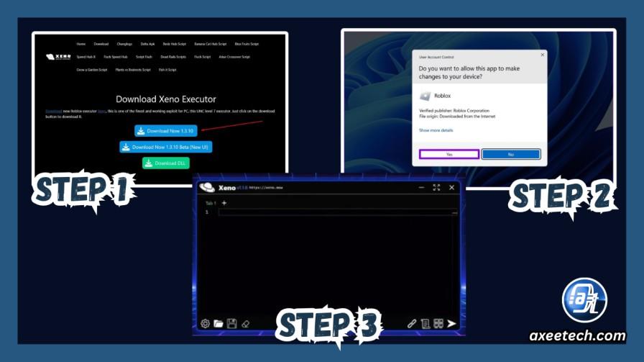Click the open folder icon in Xeno

tap(218, 324)
